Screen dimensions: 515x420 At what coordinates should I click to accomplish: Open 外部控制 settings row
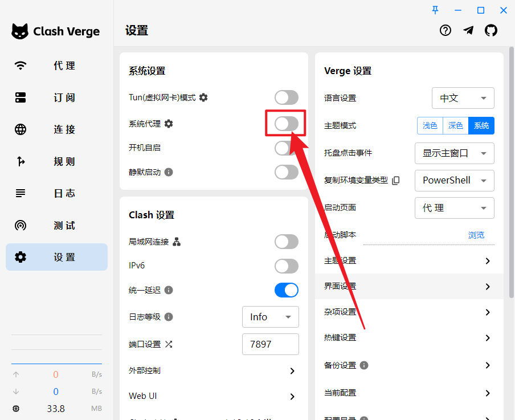coord(214,370)
